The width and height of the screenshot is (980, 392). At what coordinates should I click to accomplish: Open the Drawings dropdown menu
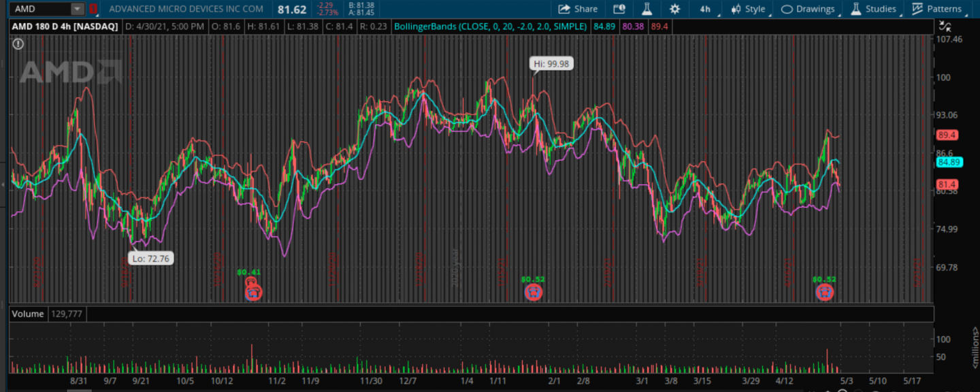click(x=808, y=9)
